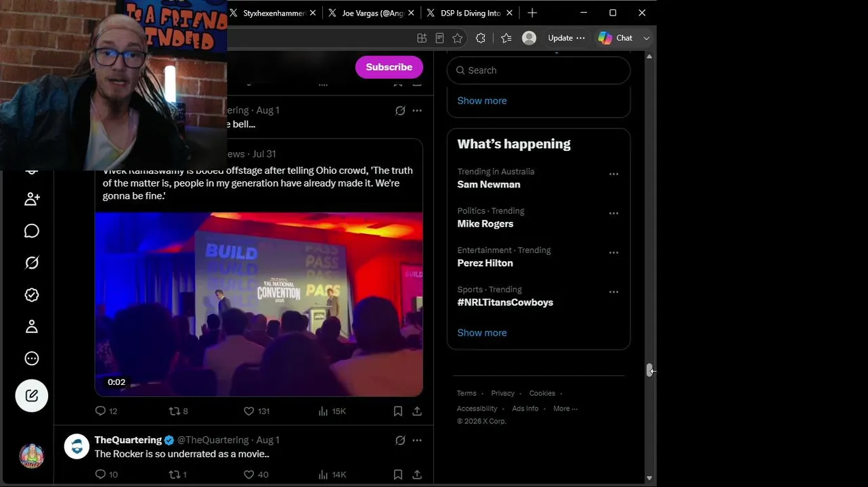Focus the X Search input field
The width and height of the screenshot is (868, 487).
[x=539, y=70]
